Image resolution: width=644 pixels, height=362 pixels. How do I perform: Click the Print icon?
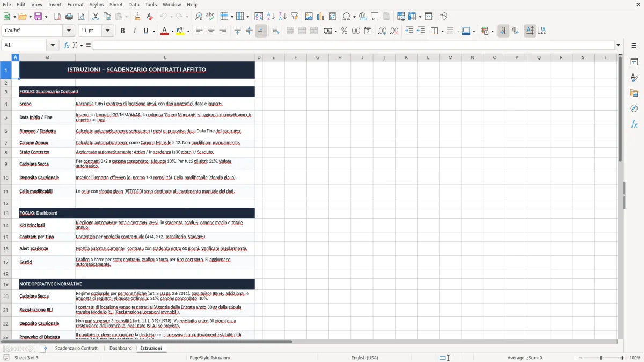pyautogui.click(x=69, y=17)
